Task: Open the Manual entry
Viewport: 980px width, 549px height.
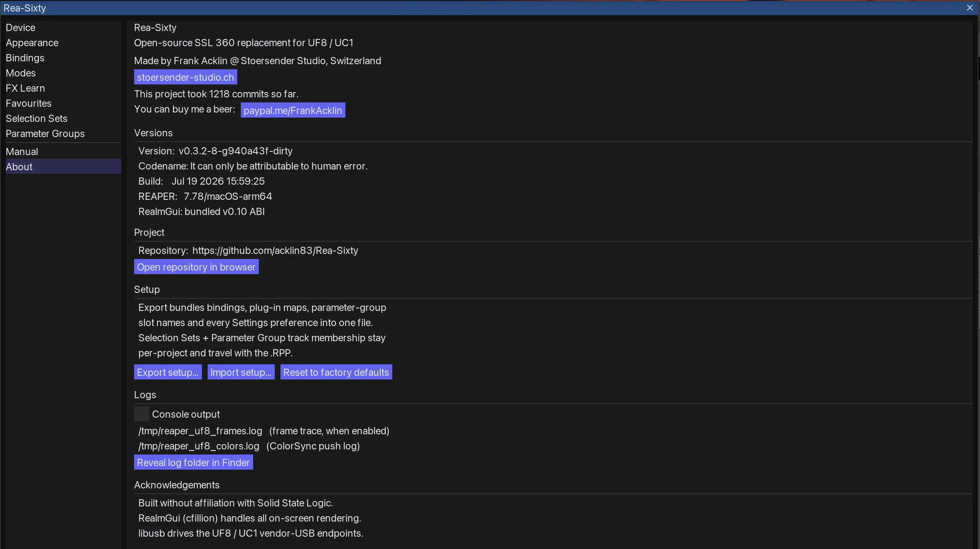Action: pyautogui.click(x=63, y=151)
